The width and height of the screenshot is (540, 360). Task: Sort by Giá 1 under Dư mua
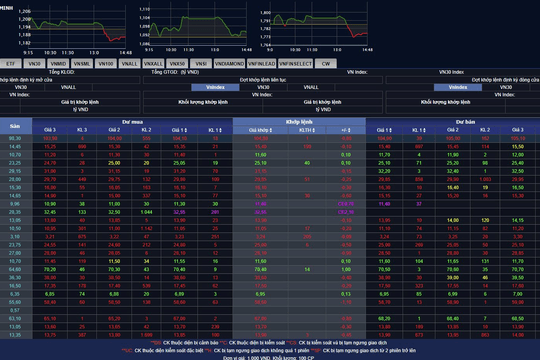click(179, 130)
